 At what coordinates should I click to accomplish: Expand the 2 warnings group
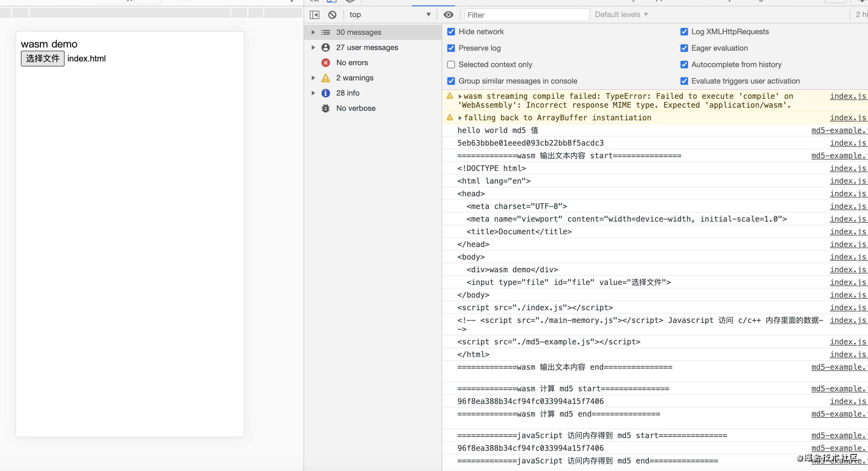tap(313, 78)
